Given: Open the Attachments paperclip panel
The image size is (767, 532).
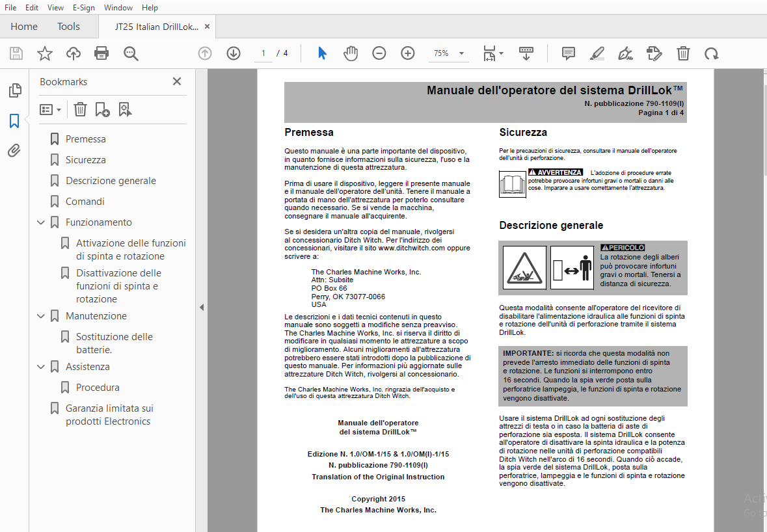Looking at the screenshot, I should tap(14, 151).
